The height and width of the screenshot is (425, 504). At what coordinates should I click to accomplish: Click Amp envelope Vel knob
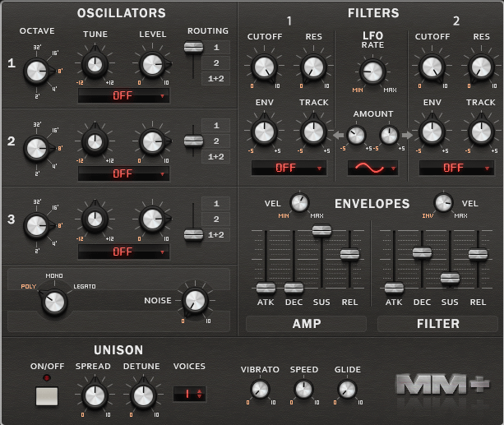(299, 203)
